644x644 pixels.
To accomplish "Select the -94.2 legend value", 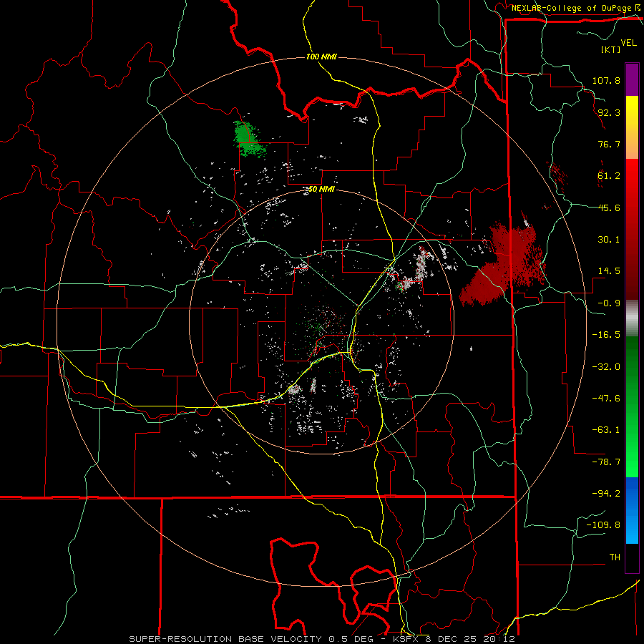I will click(x=606, y=494).
